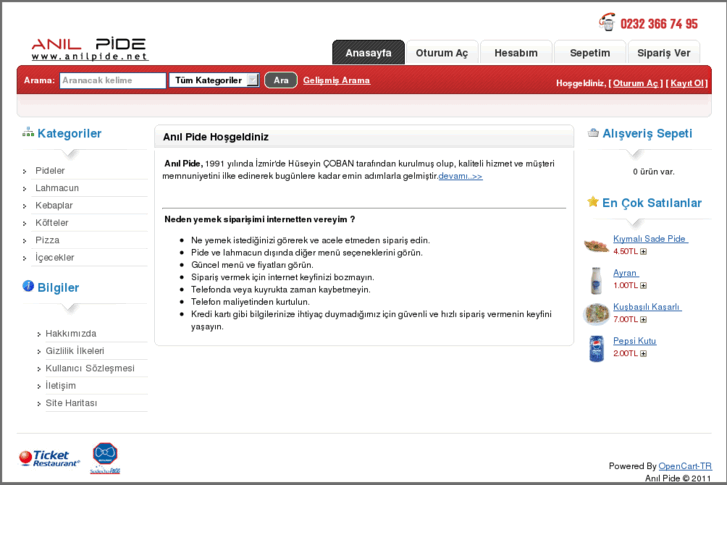727x545 pixels.
Task: Select the Kebaplar category
Action: pyautogui.click(x=54, y=205)
